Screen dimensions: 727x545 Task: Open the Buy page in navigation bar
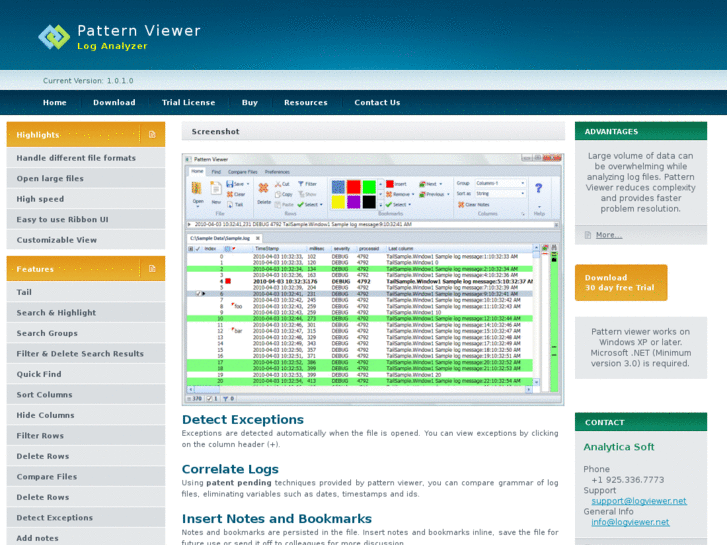coord(249,103)
